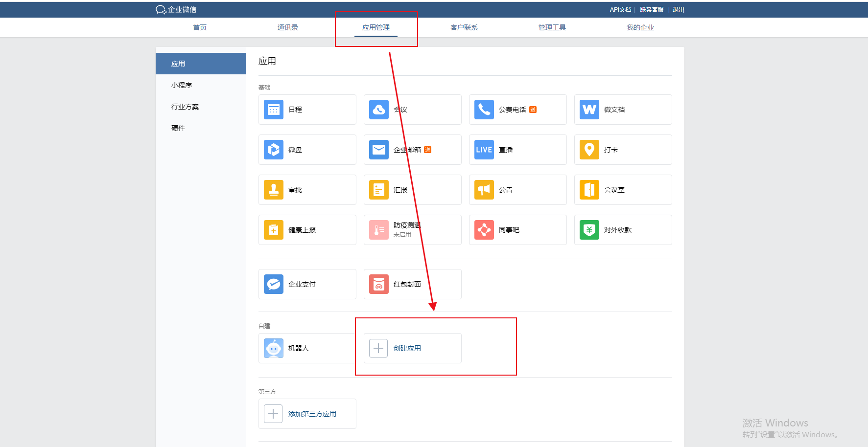Open the 红包封面 red envelope icon
The width and height of the screenshot is (868, 447).
379,284
